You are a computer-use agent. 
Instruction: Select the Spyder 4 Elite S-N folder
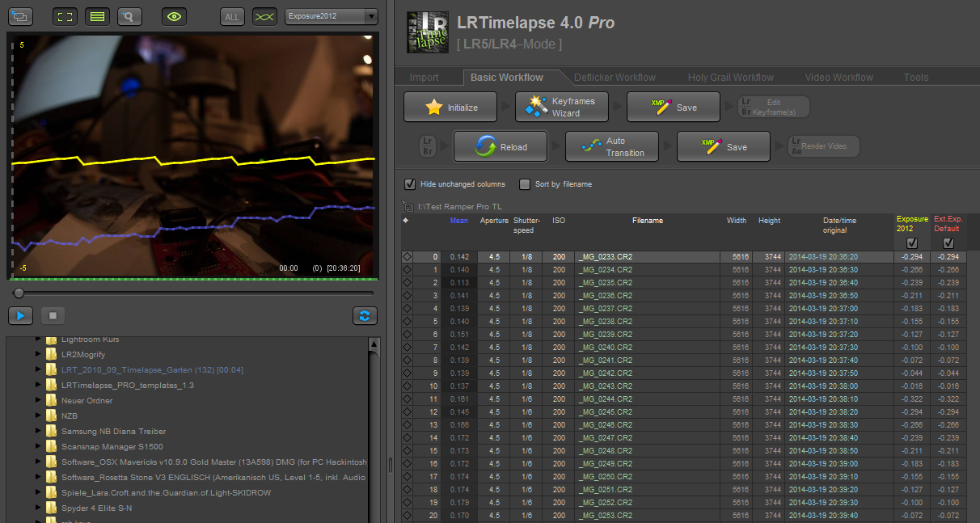tap(96, 508)
